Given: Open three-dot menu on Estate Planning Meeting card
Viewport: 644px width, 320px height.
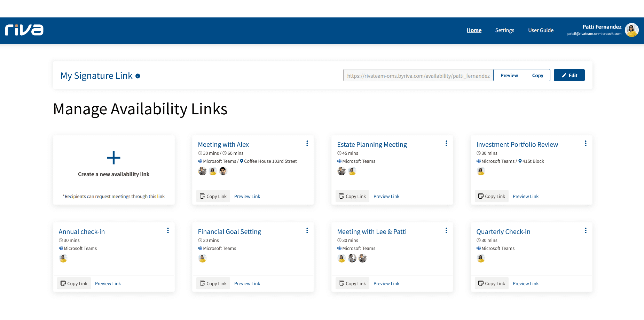Looking at the screenshot, I should pos(446,144).
